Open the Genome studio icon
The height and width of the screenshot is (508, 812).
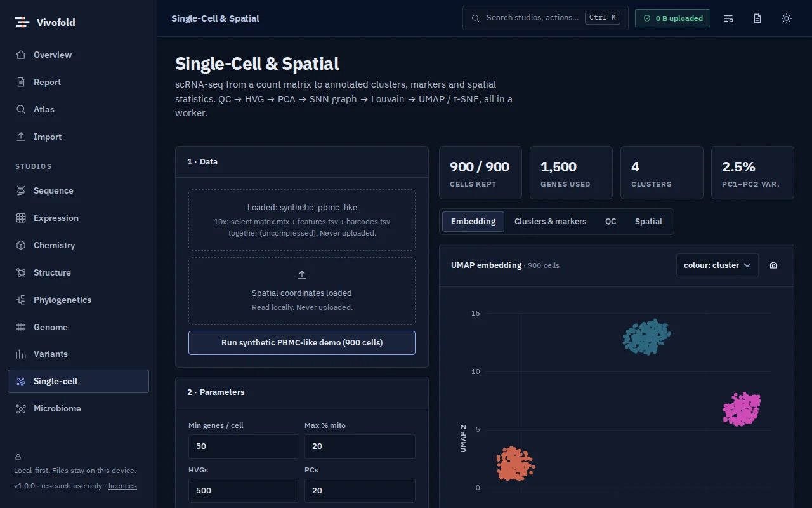click(x=21, y=327)
